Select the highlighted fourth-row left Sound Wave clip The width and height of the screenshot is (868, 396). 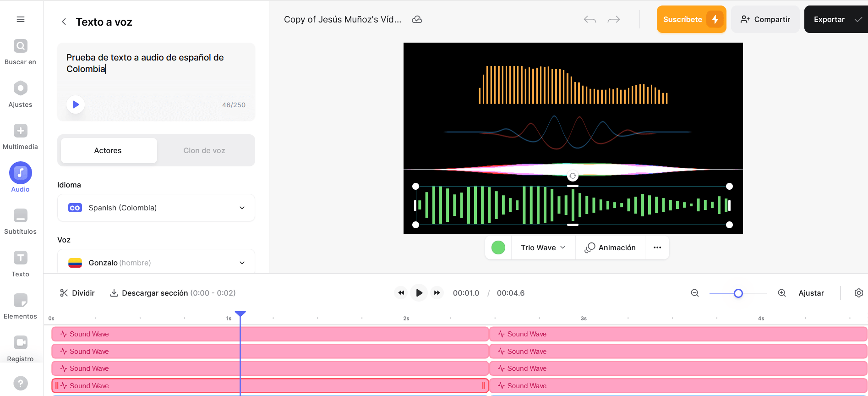click(x=270, y=386)
